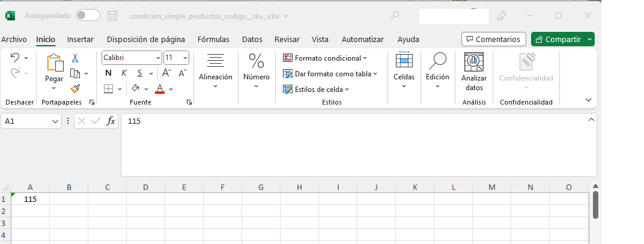Click the Cut scissors icon
The height and width of the screenshot is (244, 644).
75,58
